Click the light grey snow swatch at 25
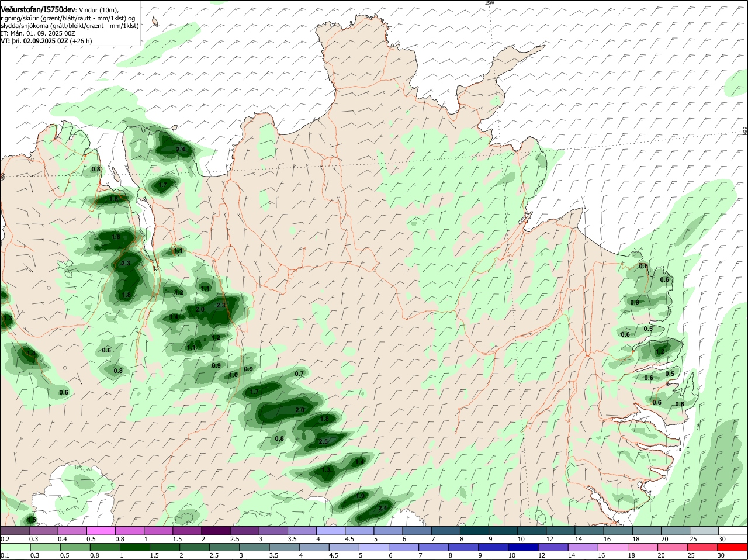 pyautogui.click(x=705, y=531)
